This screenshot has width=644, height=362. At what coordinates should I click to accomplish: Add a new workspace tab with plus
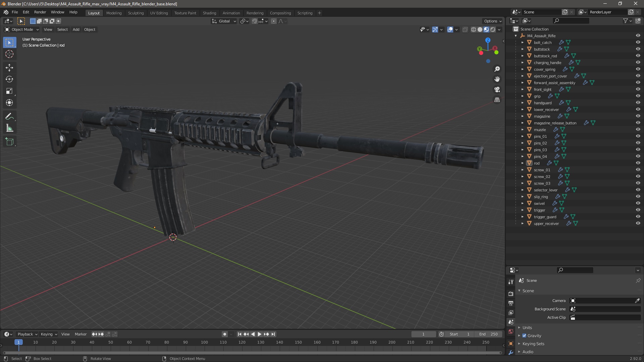(319, 13)
